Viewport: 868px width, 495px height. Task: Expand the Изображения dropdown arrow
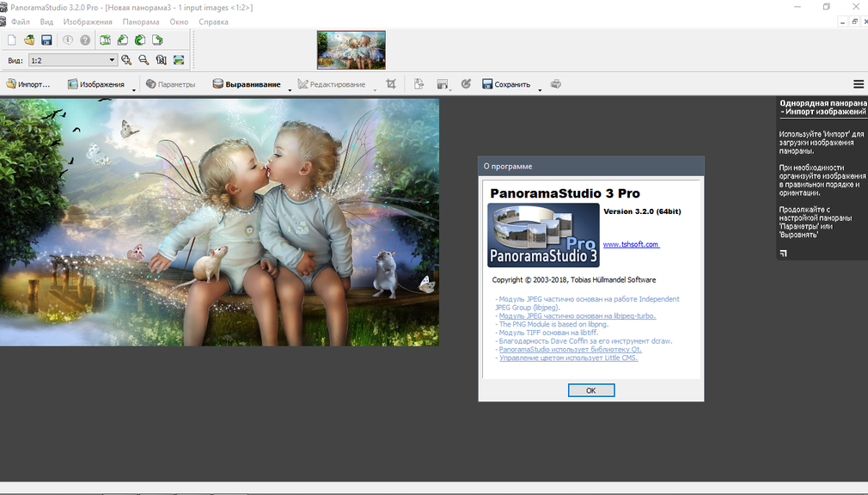[134, 89]
